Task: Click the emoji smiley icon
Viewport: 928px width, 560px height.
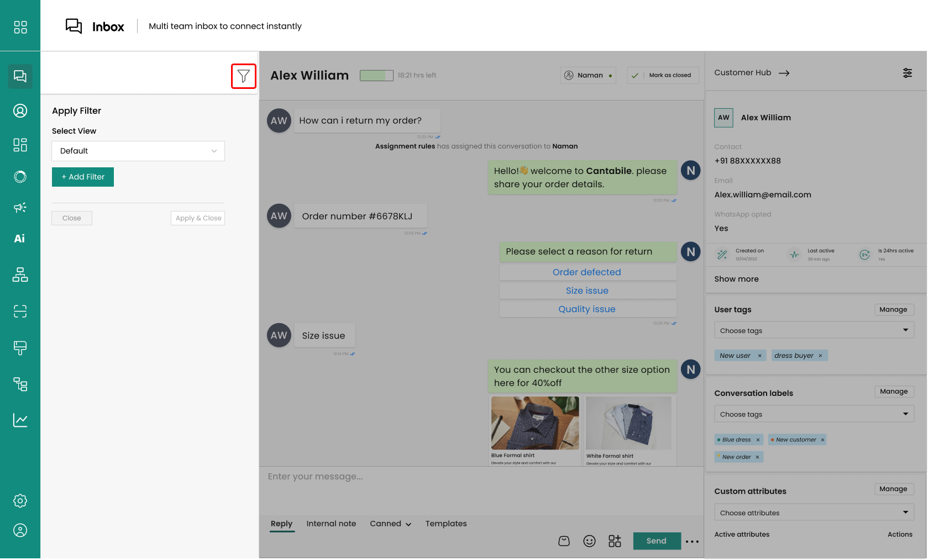Action: 589,541
